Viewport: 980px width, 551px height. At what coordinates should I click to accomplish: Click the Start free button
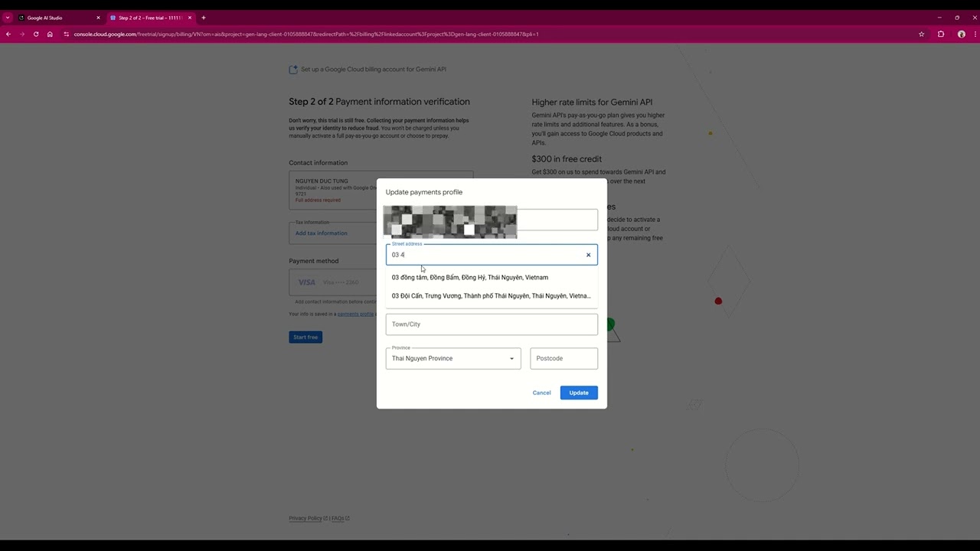(305, 337)
